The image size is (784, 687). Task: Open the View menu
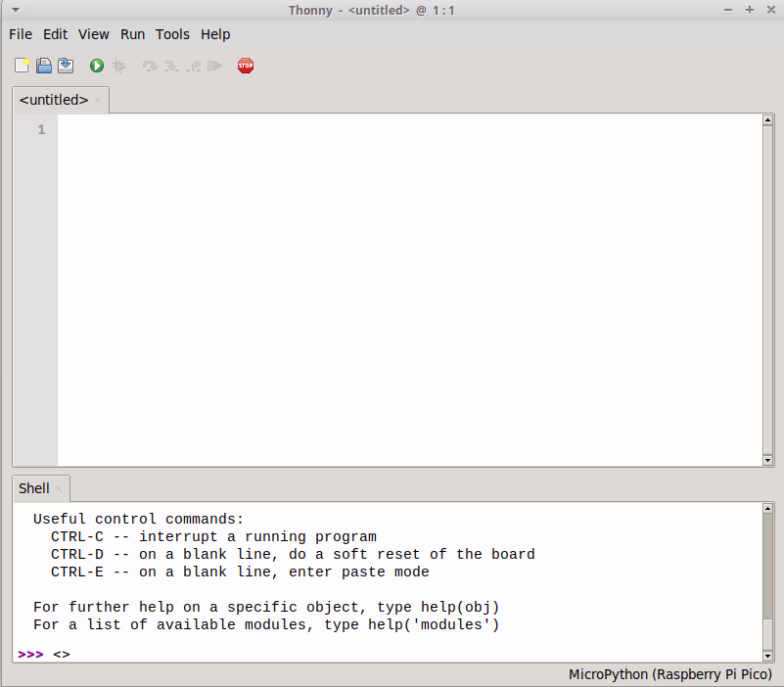pos(94,34)
